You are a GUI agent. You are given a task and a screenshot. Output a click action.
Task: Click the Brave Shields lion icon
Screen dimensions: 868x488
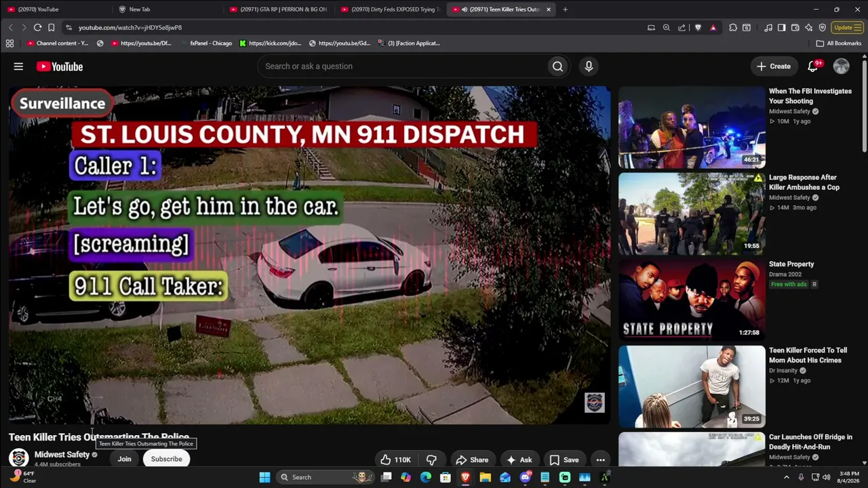[x=698, y=28]
